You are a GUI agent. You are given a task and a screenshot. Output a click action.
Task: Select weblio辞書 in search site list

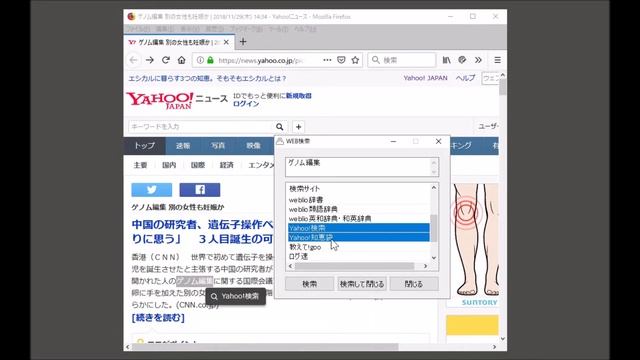(x=359, y=200)
